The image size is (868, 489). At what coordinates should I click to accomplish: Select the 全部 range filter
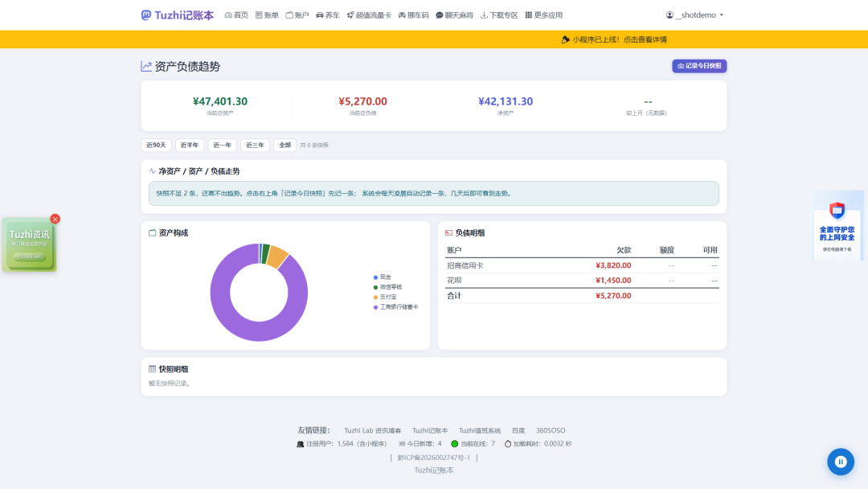[x=285, y=145]
